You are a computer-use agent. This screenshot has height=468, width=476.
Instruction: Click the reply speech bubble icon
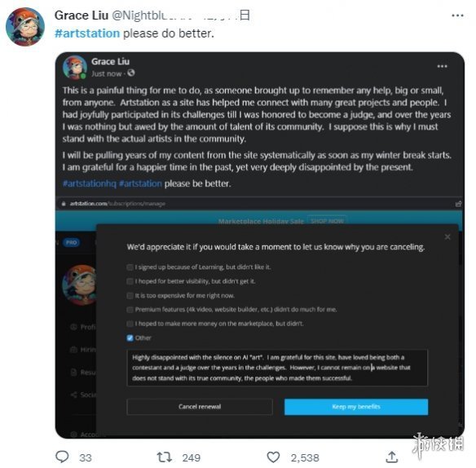click(62, 457)
